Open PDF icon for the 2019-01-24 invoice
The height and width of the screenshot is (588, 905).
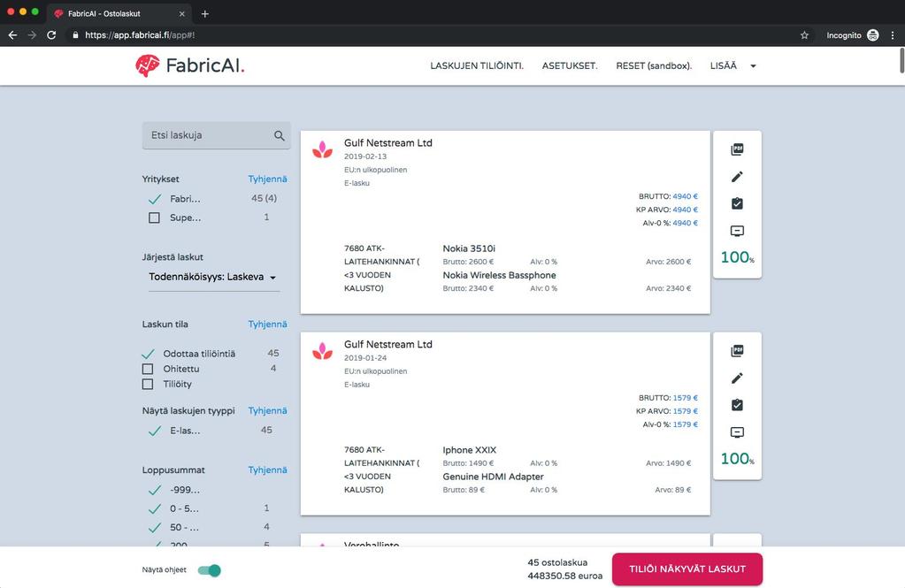tap(737, 351)
